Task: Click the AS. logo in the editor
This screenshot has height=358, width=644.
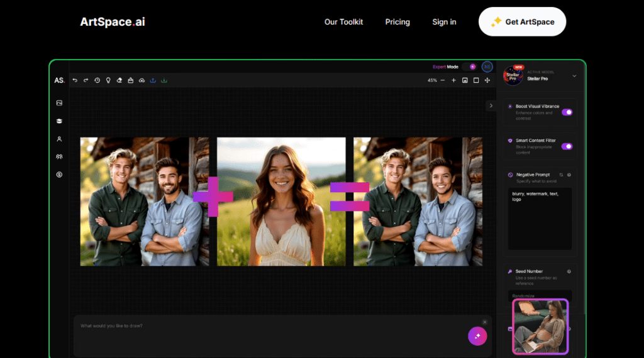Action: [60, 80]
